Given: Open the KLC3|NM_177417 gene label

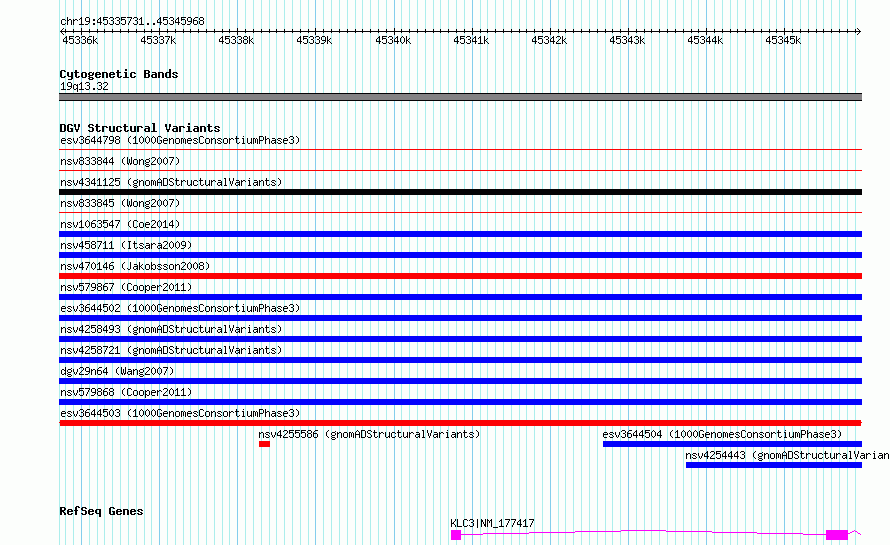Looking at the screenshot, I should click(492, 523).
